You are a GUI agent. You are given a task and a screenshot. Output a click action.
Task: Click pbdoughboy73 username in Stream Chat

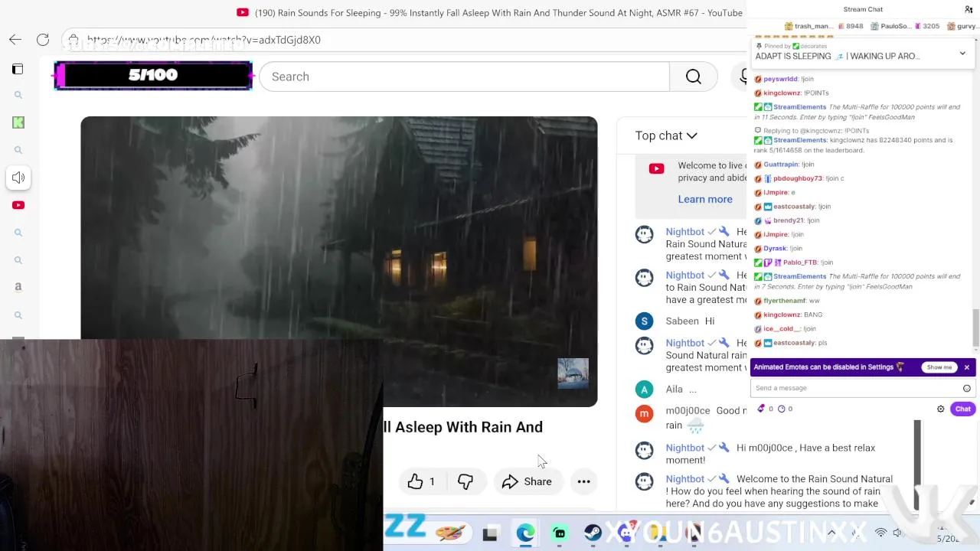pos(797,178)
